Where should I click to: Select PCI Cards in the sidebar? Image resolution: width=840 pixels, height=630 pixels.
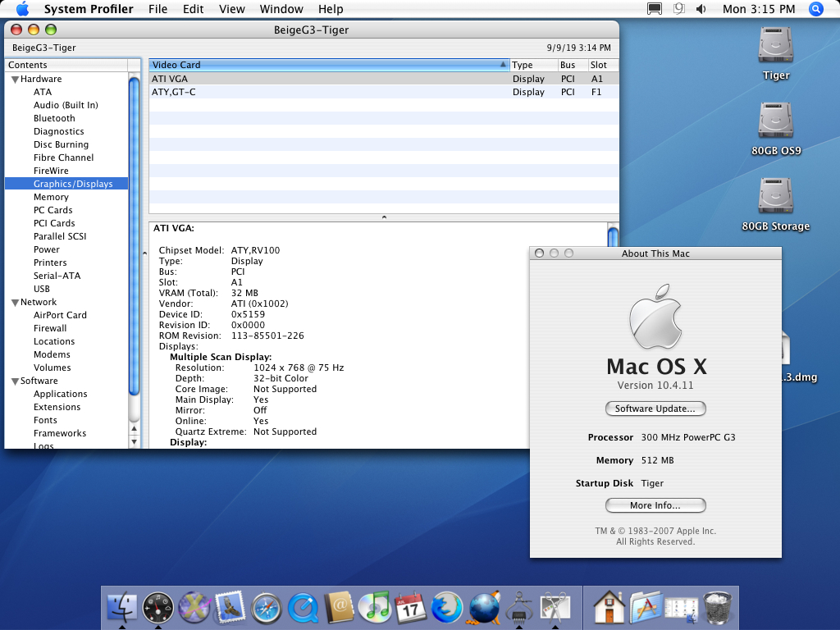(x=54, y=223)
